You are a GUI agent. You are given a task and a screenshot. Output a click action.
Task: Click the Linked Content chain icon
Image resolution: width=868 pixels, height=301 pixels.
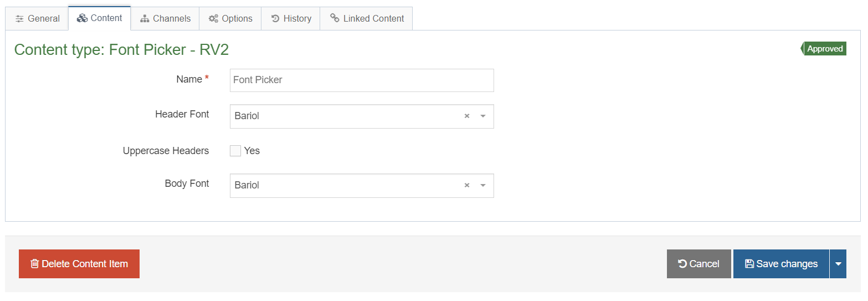335,18
